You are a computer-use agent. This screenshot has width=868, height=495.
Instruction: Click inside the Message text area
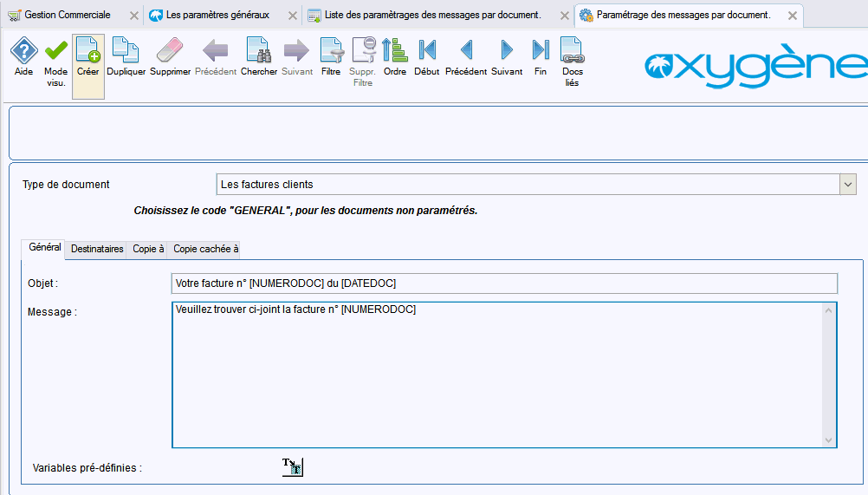(x=497, y=375)
